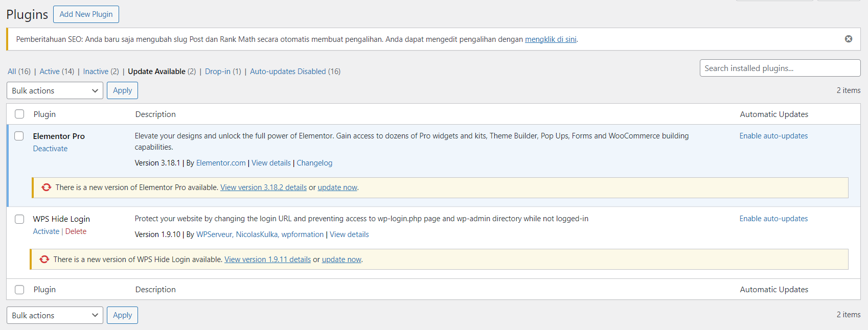Open the NicolasKulka author link
Screen dimensions: 868x330
pos(257,234)
